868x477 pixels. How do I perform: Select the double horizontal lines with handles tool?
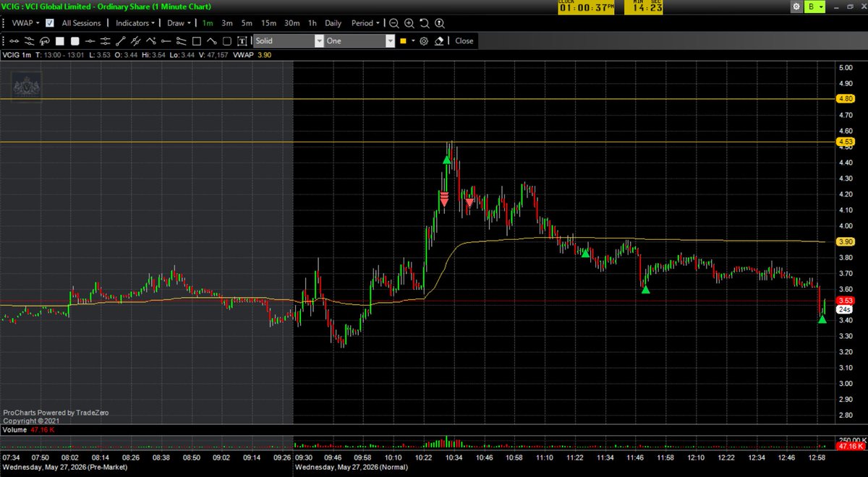106,41
